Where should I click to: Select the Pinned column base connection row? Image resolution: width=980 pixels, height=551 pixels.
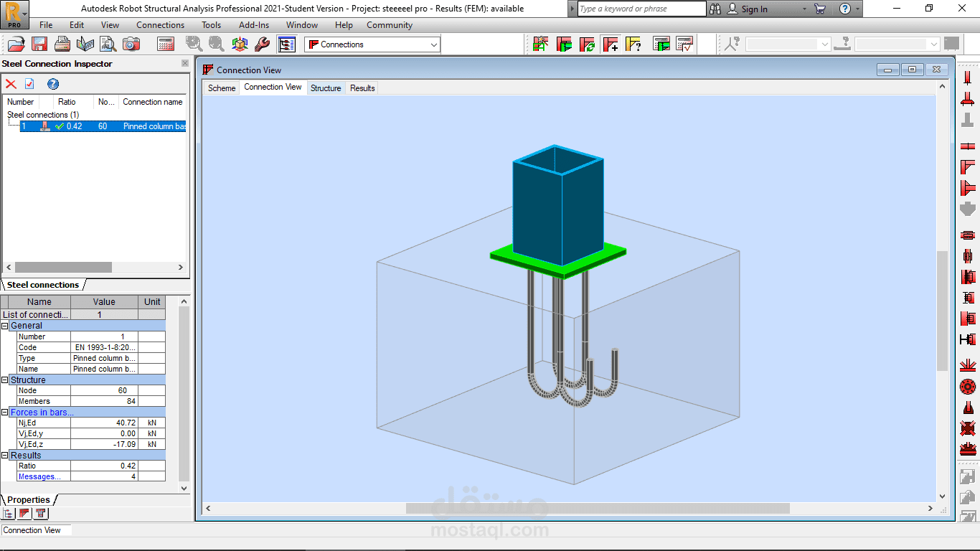[103, 126]
